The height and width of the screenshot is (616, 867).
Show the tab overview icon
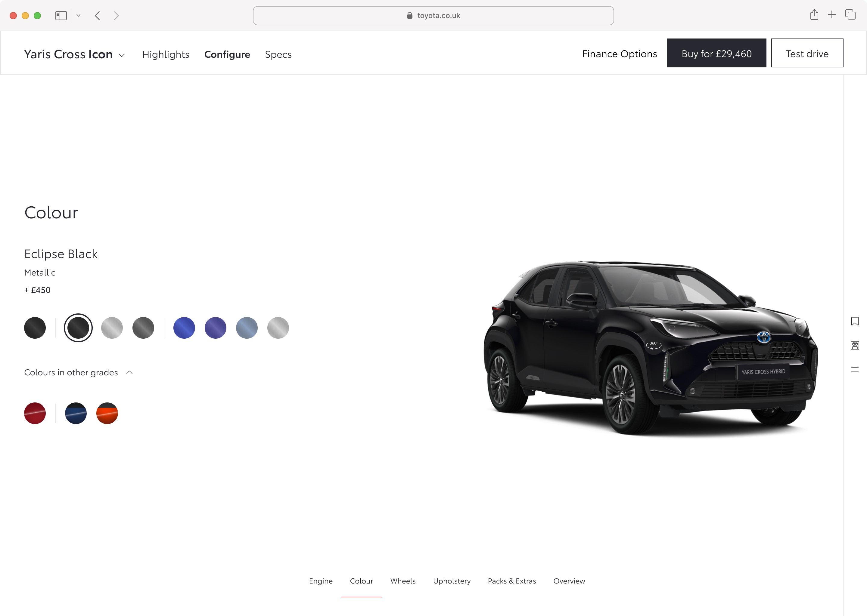pos(850,15)
